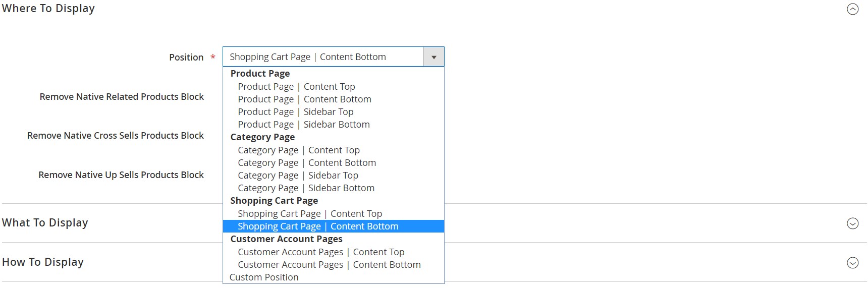Image resolution: width=868 pixels, height=288 pixels.
Task: Select the Custom Position option
Action: tap(334, 277)
